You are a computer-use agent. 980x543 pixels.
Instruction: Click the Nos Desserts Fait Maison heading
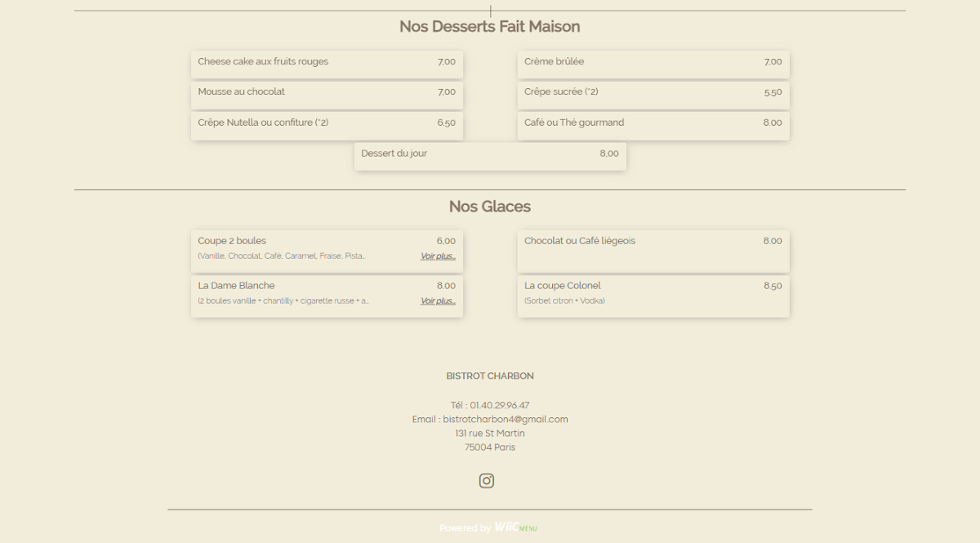(490, 27)
